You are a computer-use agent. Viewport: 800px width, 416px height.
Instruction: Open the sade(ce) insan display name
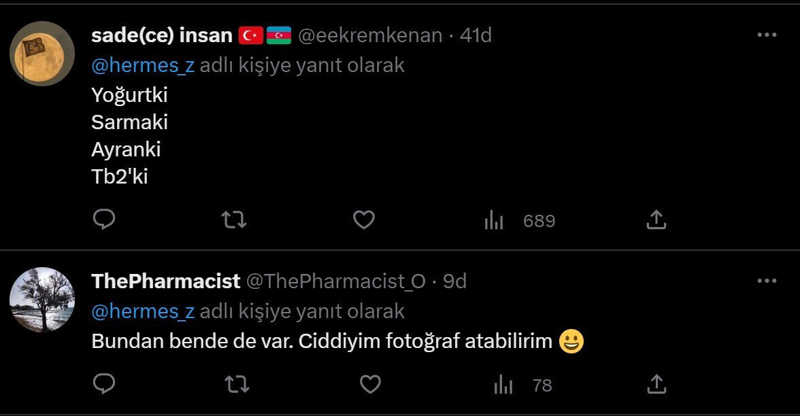point(162,36)
